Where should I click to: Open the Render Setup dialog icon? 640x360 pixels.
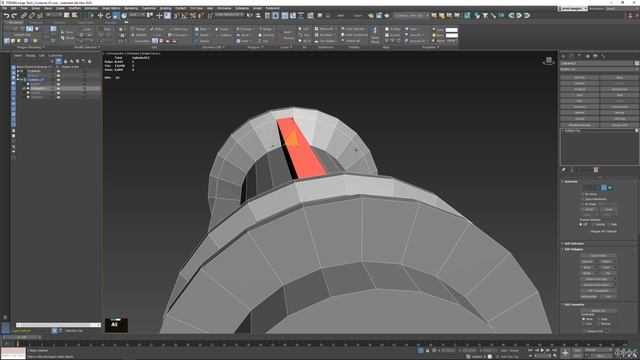pyautogui.click(x=371, y=16)
